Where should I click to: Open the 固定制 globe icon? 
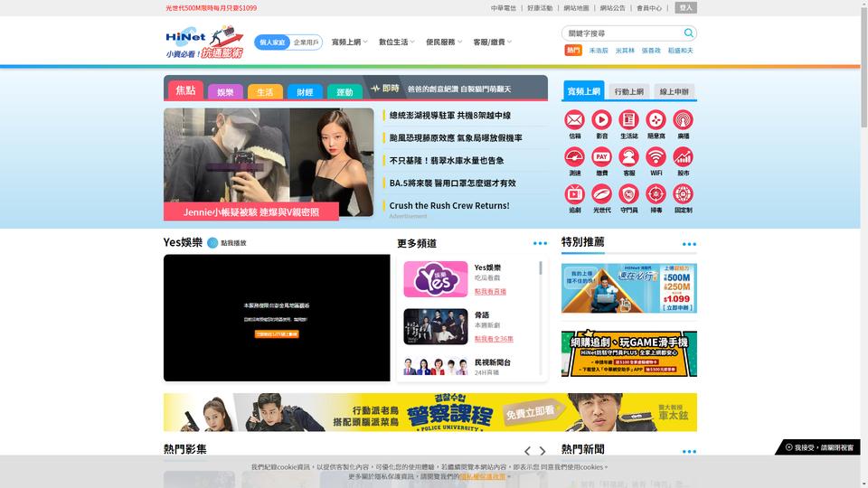pos(684,194)
